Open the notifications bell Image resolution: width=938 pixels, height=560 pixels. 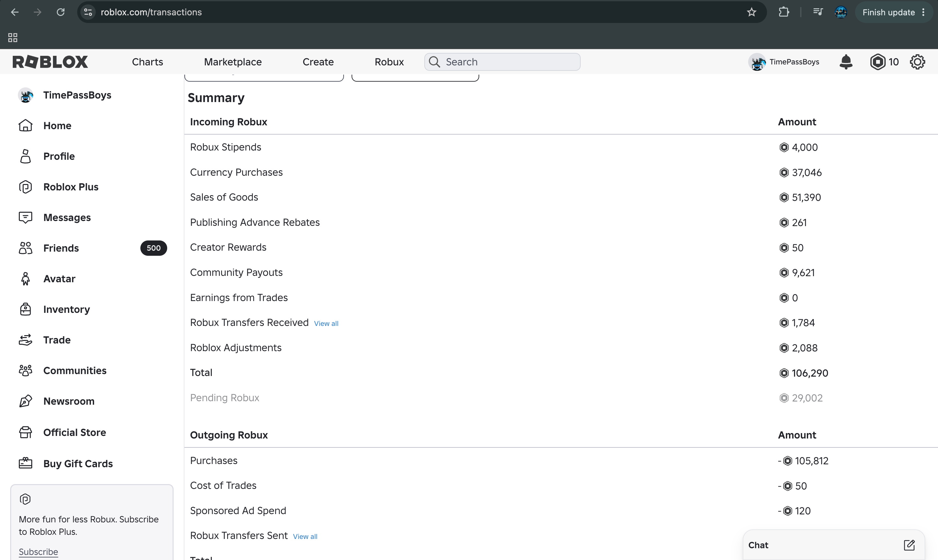846,62
